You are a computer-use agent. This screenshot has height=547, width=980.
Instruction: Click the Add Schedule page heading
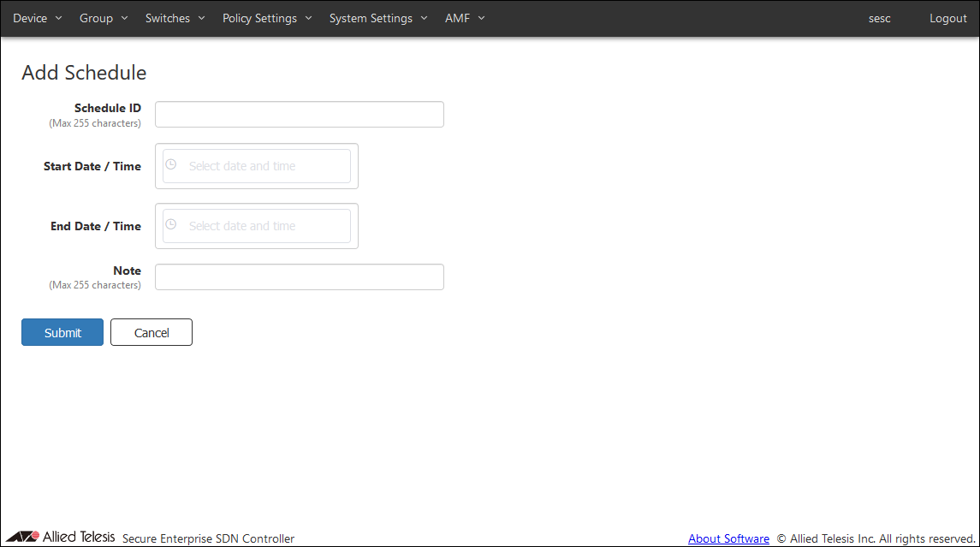click(84, 73)
